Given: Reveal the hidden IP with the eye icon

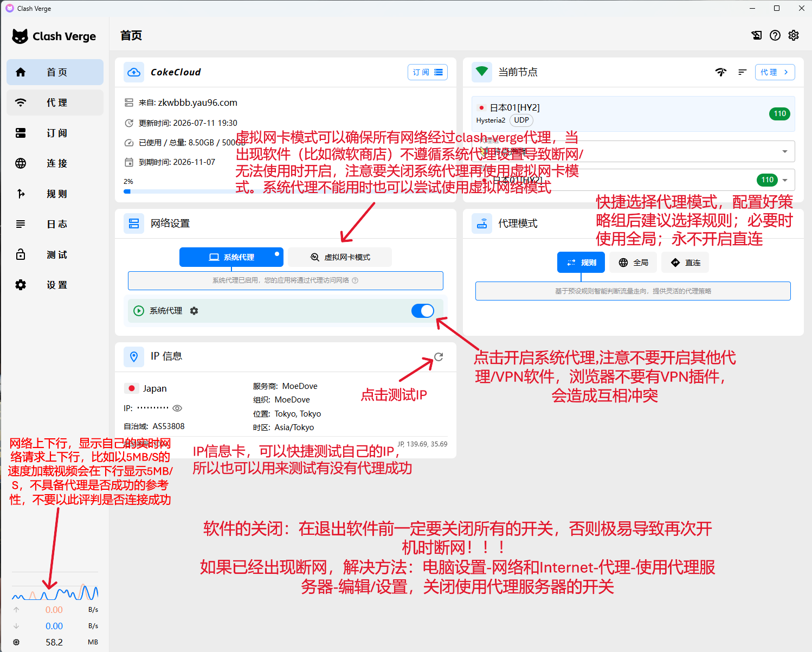Looking at the screenshot, I should click(x=177, y=408).
